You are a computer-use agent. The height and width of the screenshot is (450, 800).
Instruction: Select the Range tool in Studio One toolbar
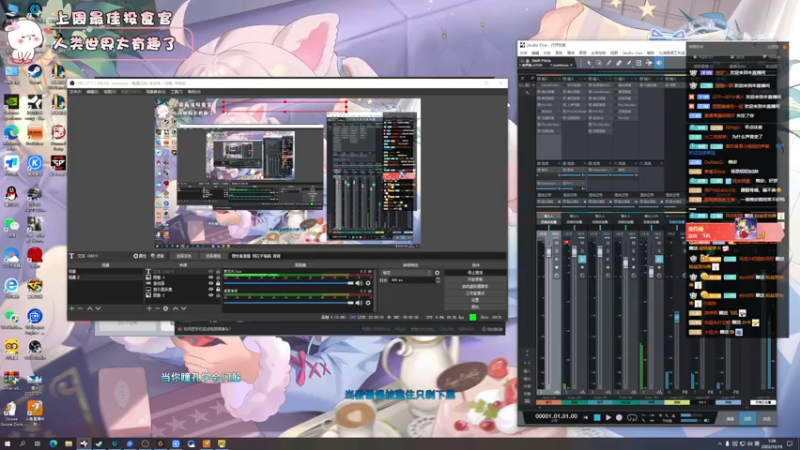point(598,63)
